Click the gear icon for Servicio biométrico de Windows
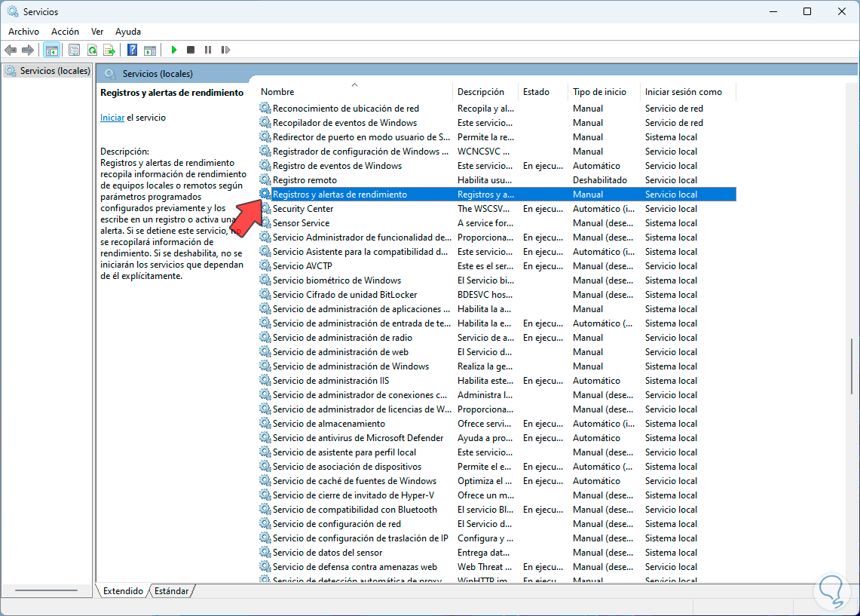The height and width of the screenshot is (616, 860). pos(265,280)
